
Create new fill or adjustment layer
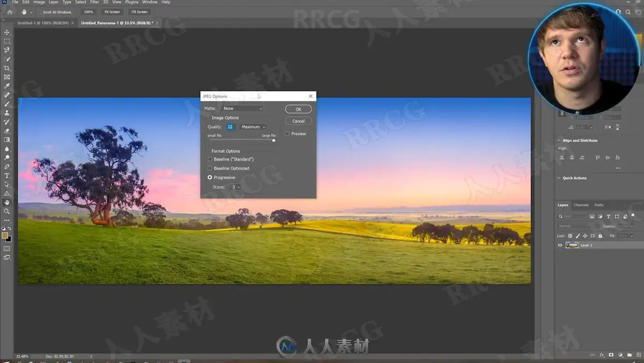coord(620,354)
